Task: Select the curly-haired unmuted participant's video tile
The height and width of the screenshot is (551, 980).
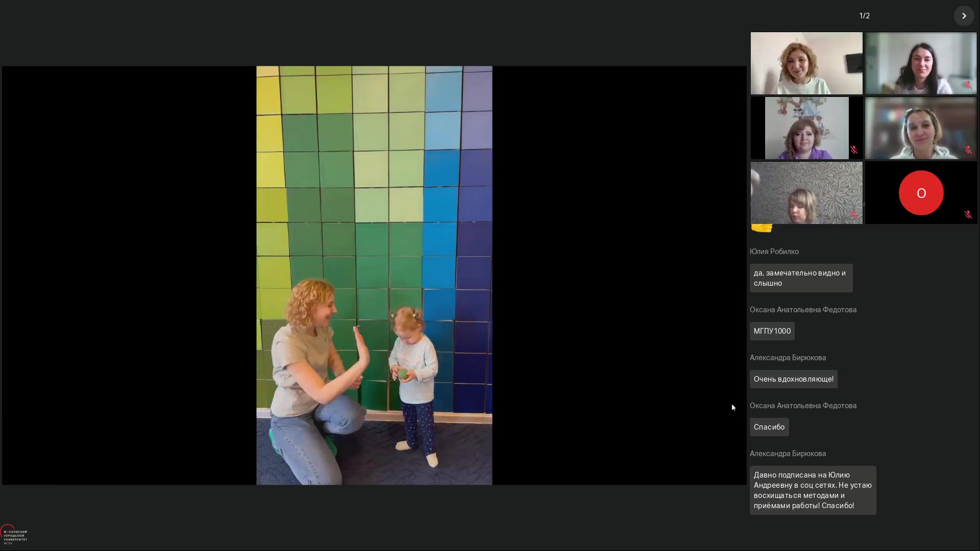Action: tap(806, 63)
